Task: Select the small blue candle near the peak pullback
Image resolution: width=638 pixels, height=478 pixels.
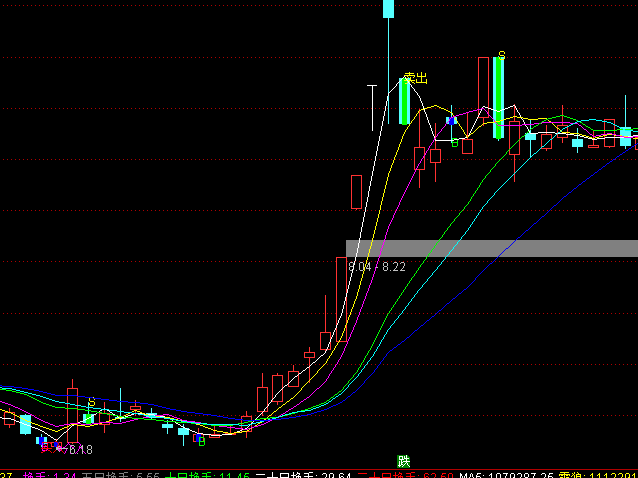Action: [x=452, y=120]
